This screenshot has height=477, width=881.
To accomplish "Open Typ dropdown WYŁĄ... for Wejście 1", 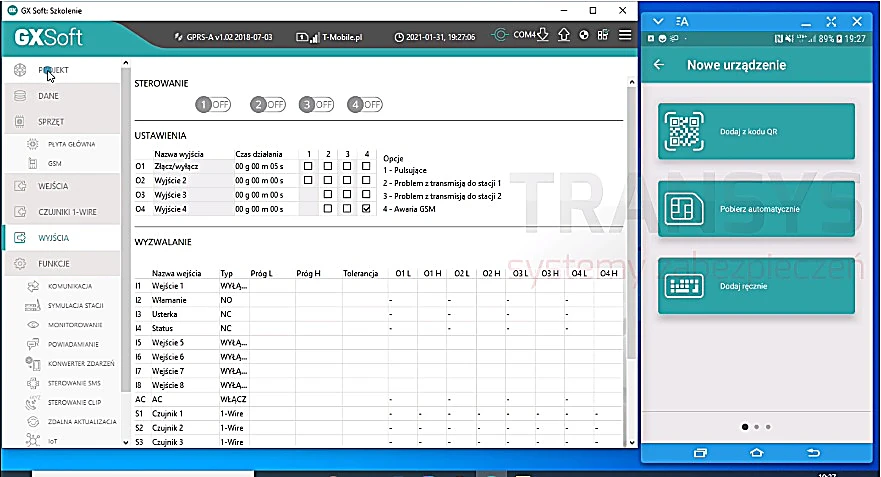I will [233, 286].
